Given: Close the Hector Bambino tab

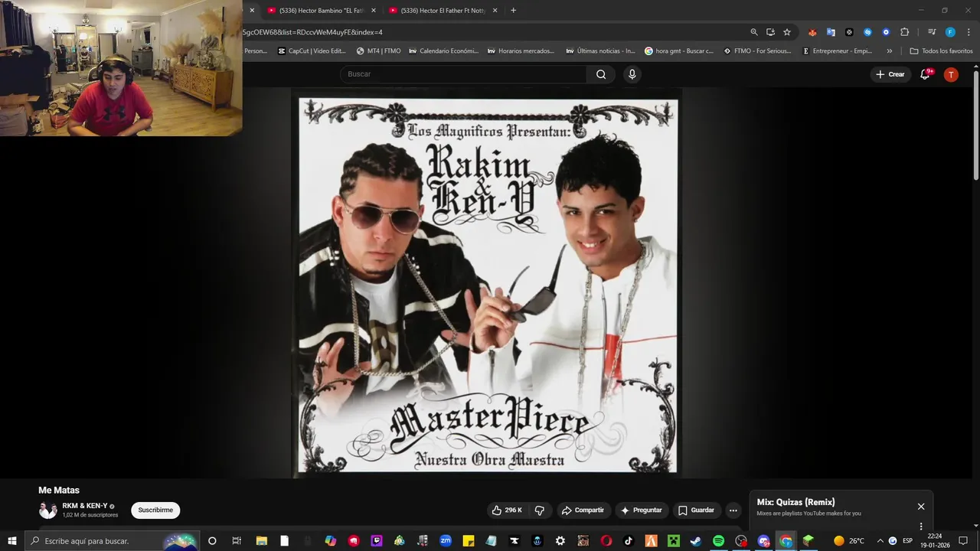Looking at the screenshot, I should point(374,10).
